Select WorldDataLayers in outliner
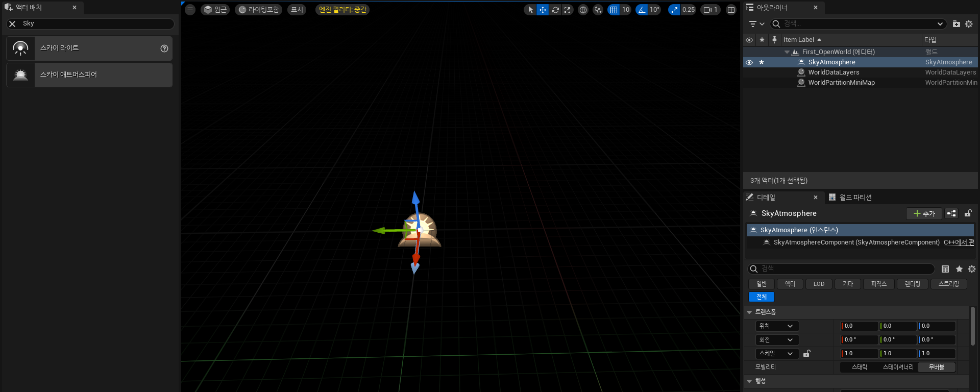The height and width of the screenshot is (392, 980). (834, 72)
